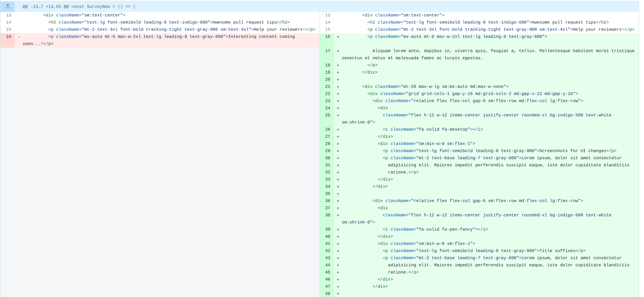The height and width of the screenshot is (297, 644).
Task: Click line 29 'Screenshots for UI changes' text
Action: (573, 151)
